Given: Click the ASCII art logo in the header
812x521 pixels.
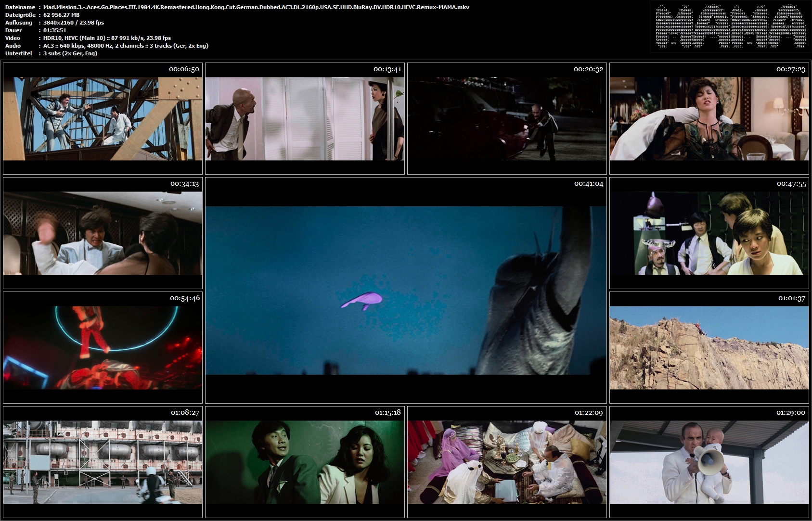Looking at the screenshot, I should tap(731, 27).
